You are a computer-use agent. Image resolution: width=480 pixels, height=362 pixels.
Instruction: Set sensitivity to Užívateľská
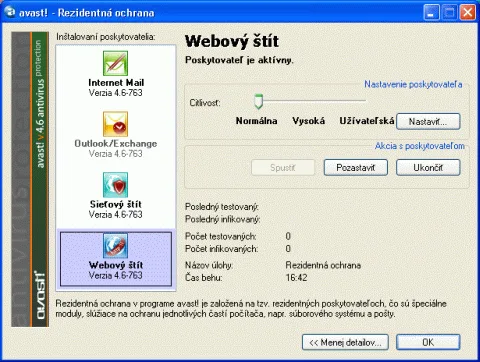[x=367, y=121]
